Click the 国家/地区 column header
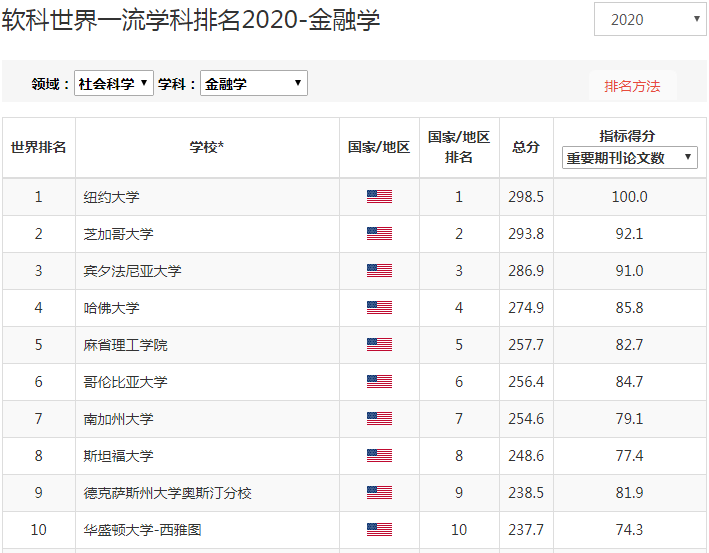 click(x=379, y=147)
